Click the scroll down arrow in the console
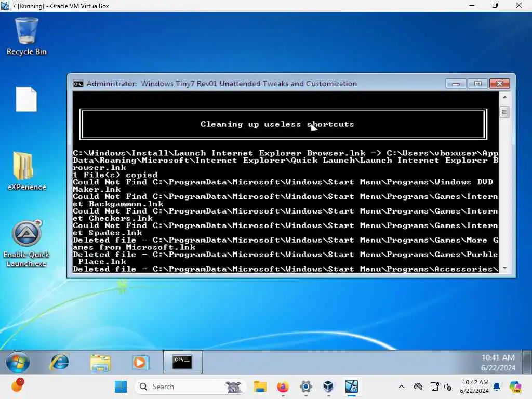Screen dimensions: 532x399 coord(504,268)
